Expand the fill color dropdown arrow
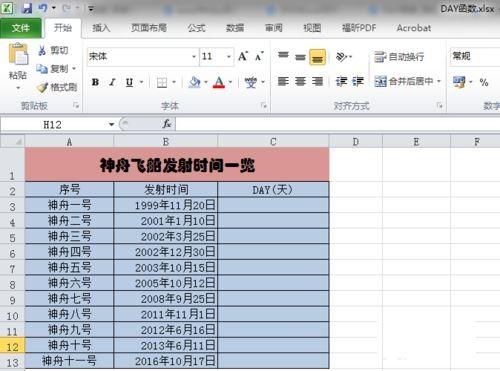 (206, 82)
